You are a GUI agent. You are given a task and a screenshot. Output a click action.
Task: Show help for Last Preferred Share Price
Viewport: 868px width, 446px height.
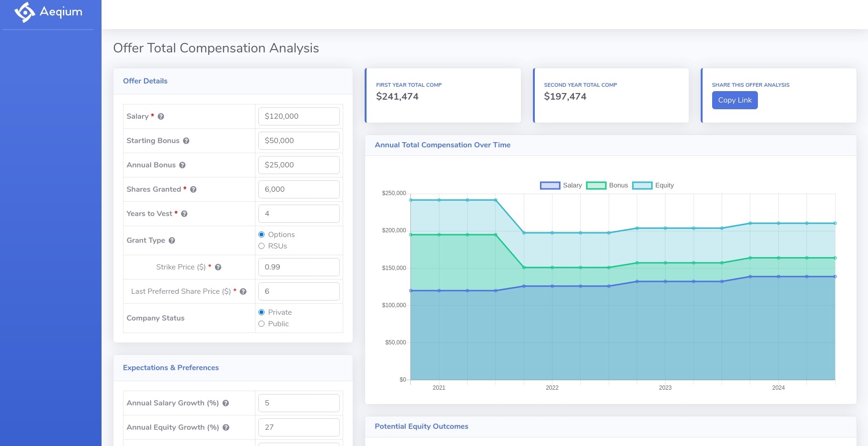(244, 291)
